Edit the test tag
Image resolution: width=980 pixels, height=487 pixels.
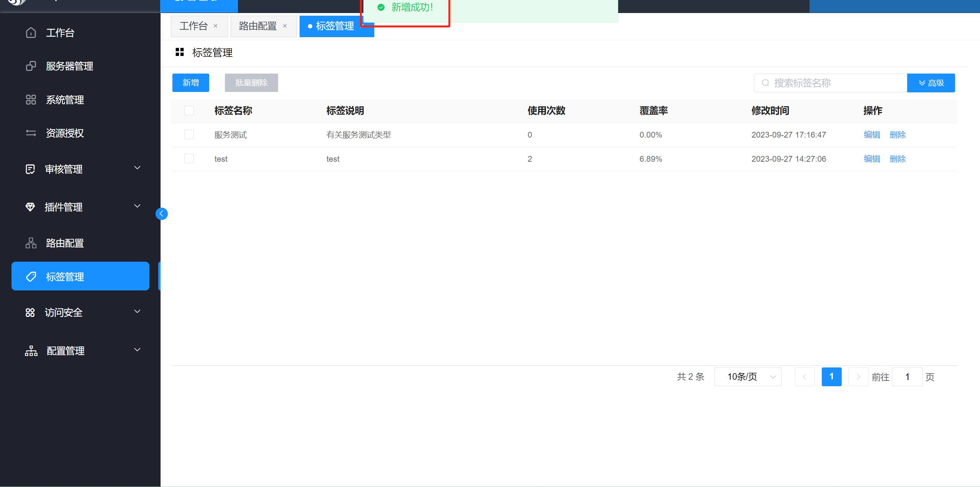(x=872, y=159)
